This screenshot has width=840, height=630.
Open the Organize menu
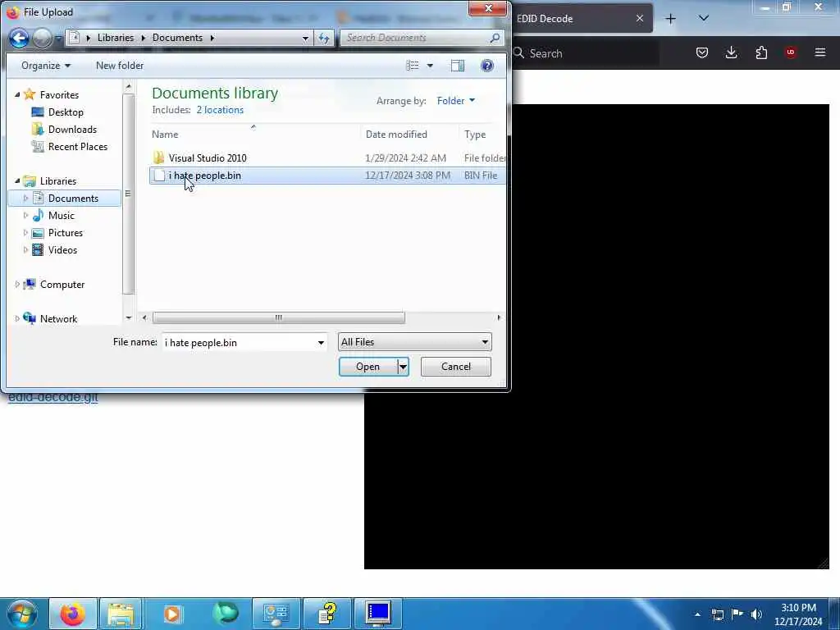[x=46, y=66]
